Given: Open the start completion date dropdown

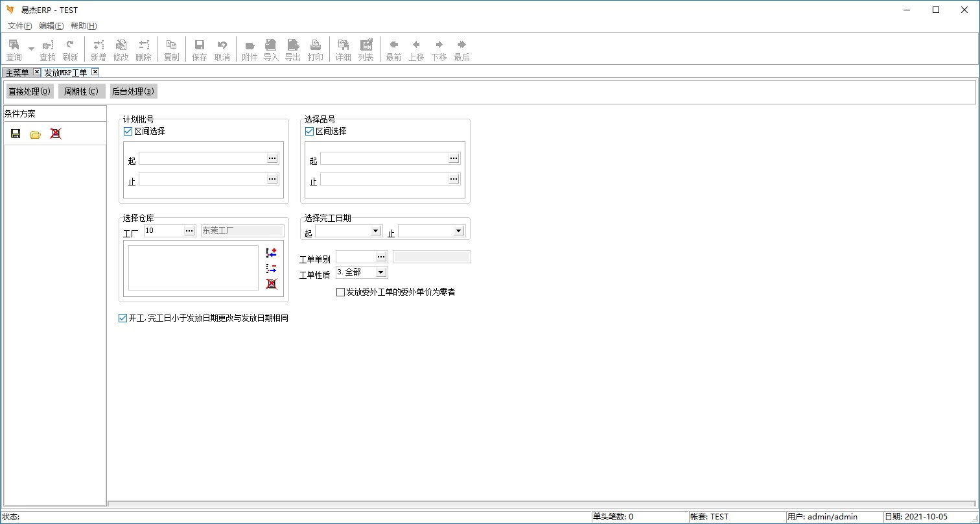Looking at the screenshot, I should (x=375, y=231).
